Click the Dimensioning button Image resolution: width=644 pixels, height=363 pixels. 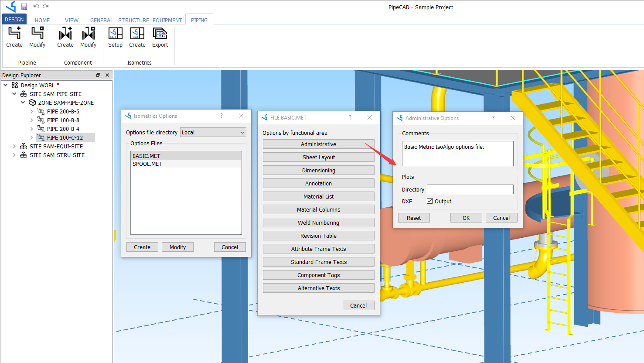[x=319, y=170]
